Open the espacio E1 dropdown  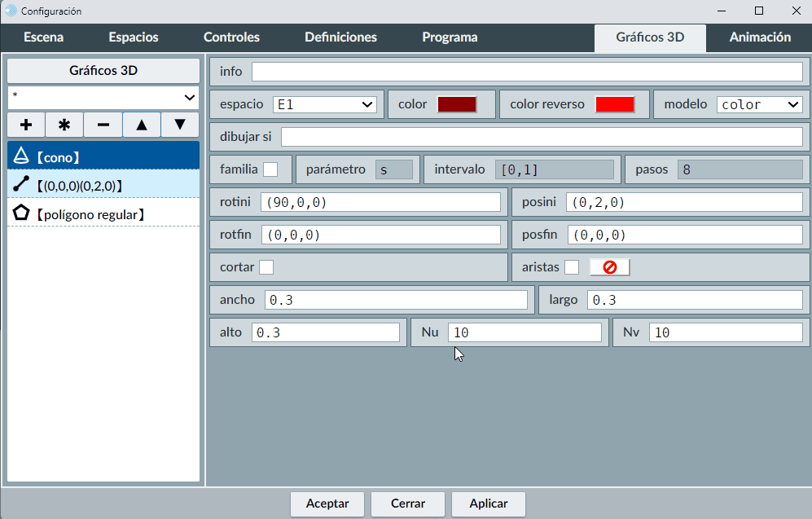(x=324, y=104)
